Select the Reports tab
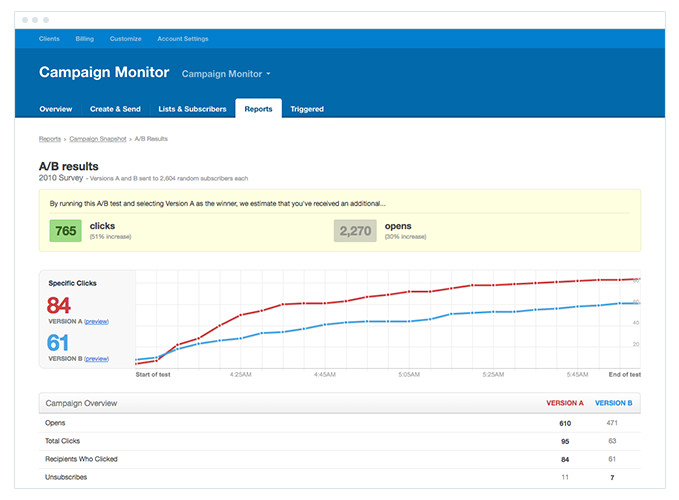The image size is (679, 500). (259, 109)
